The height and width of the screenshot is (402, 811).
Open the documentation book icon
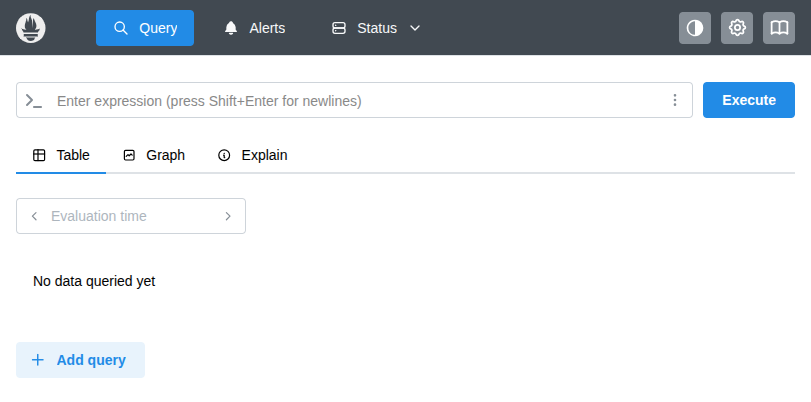[779, 28]
